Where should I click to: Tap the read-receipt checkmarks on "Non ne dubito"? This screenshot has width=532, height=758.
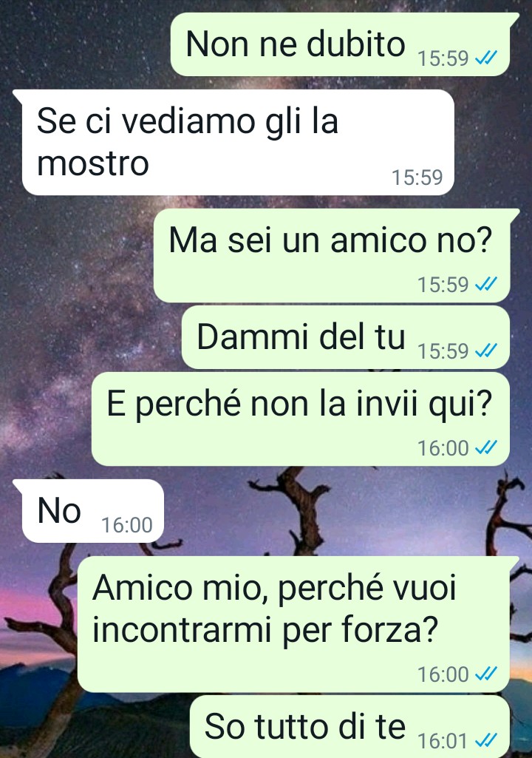tap(485, 58)
